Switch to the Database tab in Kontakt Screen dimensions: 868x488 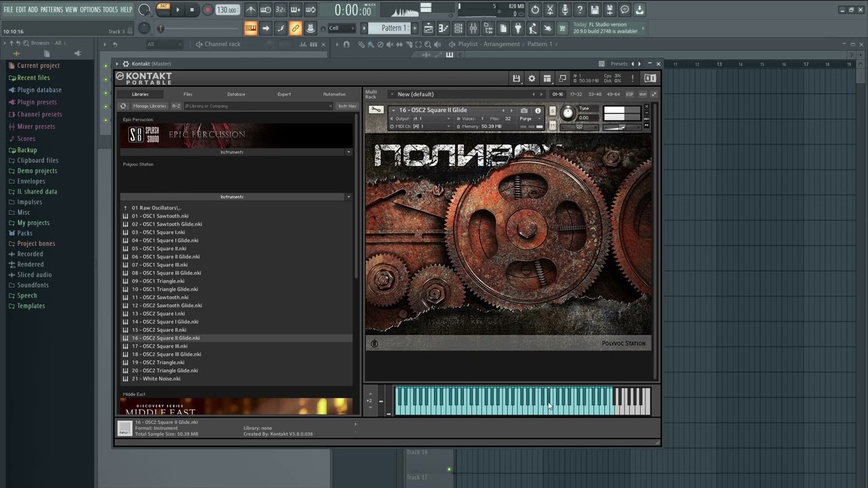point(236,94)
